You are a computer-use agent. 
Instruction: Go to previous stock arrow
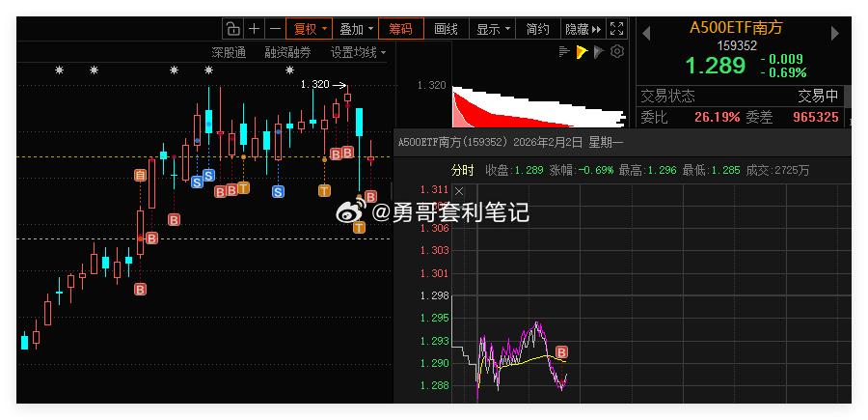point(646,34)
